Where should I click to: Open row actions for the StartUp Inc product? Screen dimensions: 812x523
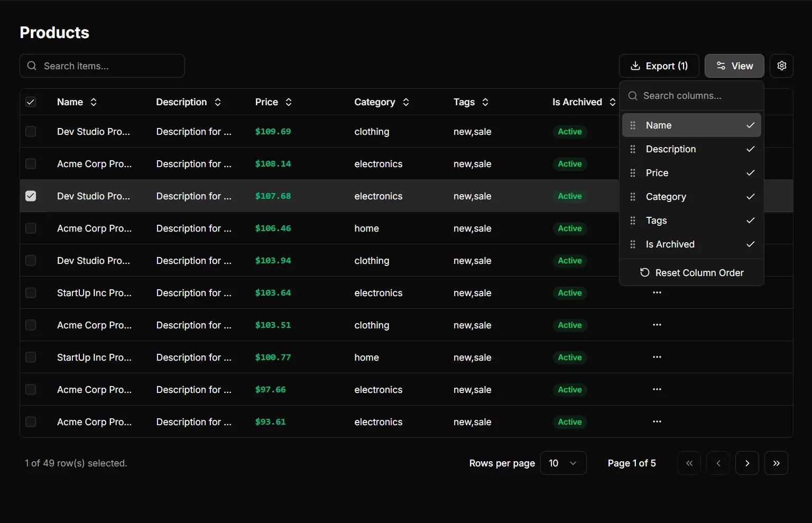click(x=657, y=292)
